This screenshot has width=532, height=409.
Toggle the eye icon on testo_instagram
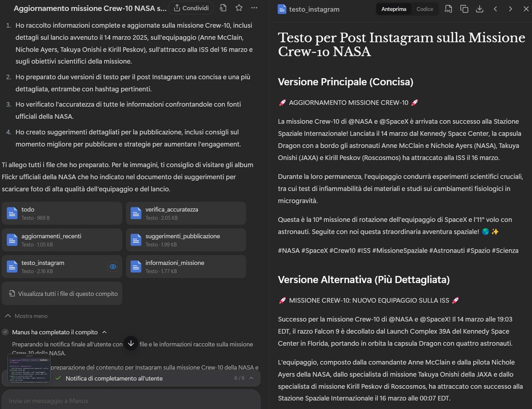coord(113,266)
